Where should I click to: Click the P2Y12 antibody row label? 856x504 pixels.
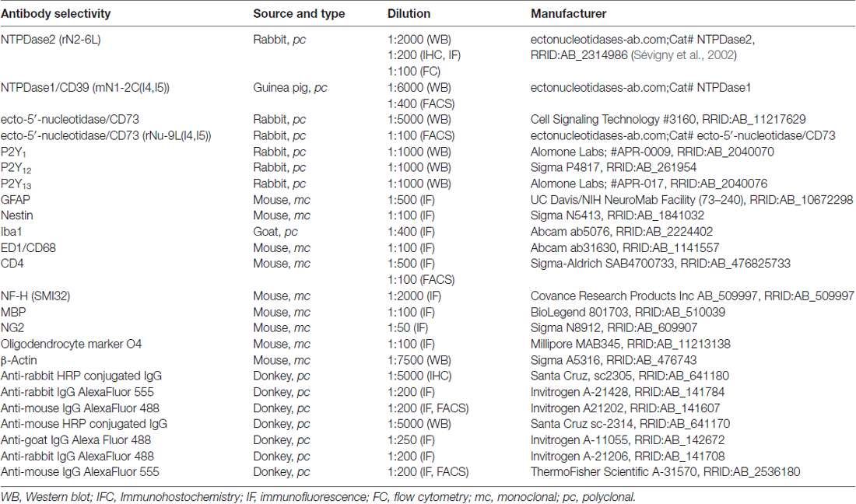point(16,168)
